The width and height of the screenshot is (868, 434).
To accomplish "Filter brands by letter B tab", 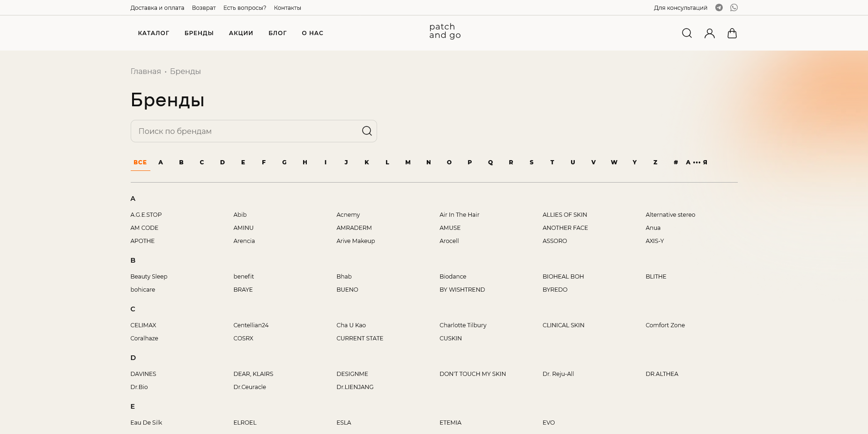I will pyautogui.click(x=181, y=162).
